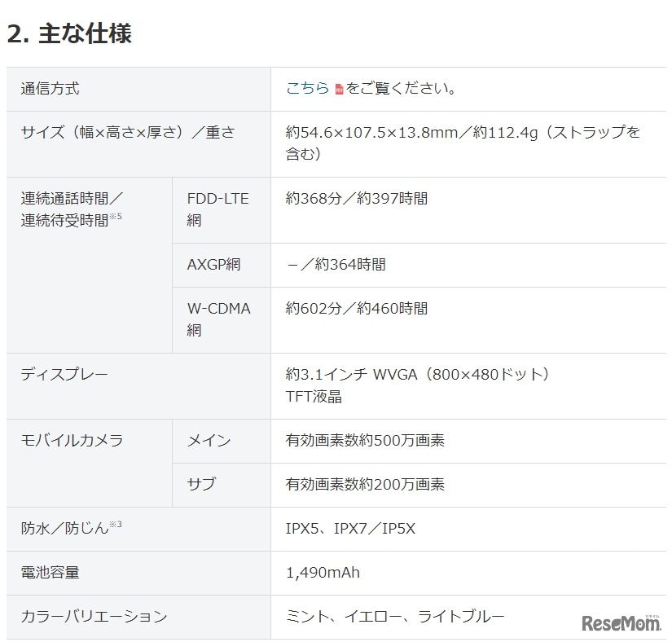Viewport: 672px width, 642px height.
Task: Click the ※5 footnote on 連続待受時間
Action: coord(116,217)
